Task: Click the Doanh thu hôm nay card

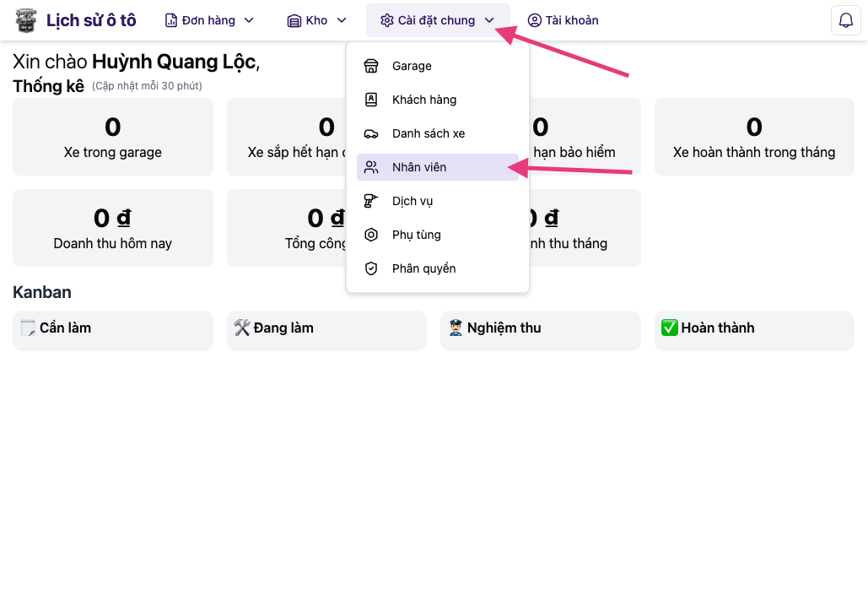Action: 113,228
